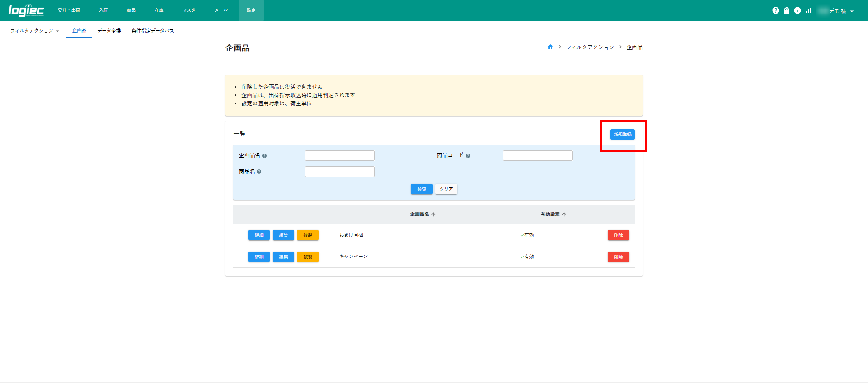
Task: Click the information icon in top bar
Action: coord(797,10)
